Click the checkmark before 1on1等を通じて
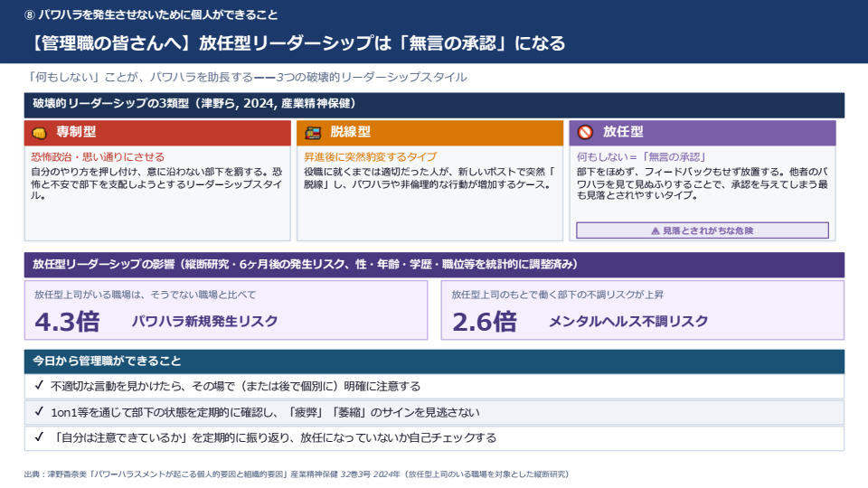 [39, 412]
